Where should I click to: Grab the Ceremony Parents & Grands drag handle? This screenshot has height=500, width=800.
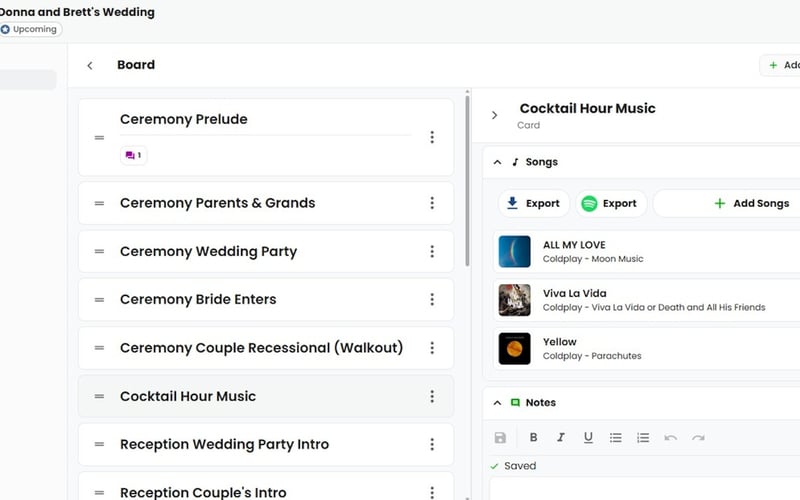[99, 203]
